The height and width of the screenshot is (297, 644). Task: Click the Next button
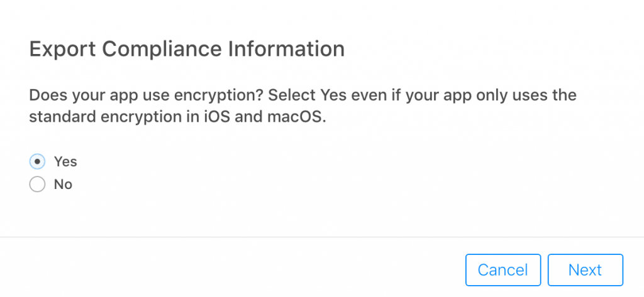coord(586,270)
